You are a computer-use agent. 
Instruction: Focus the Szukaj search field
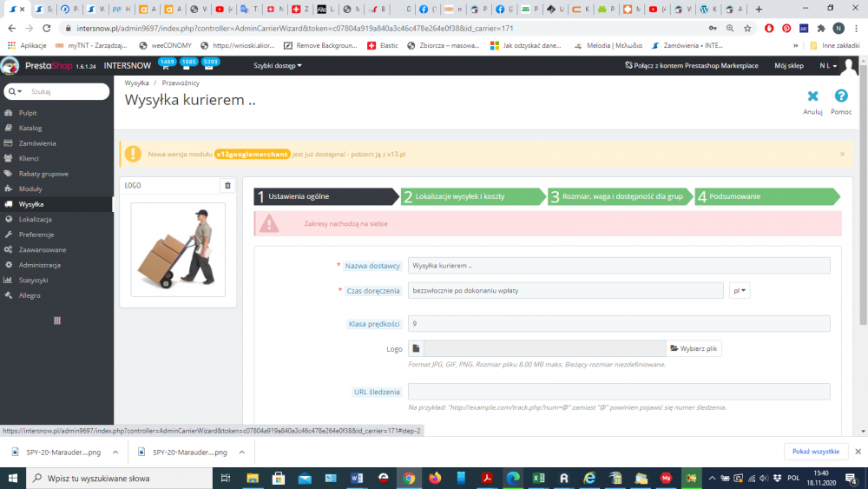(x=68, y=91)
